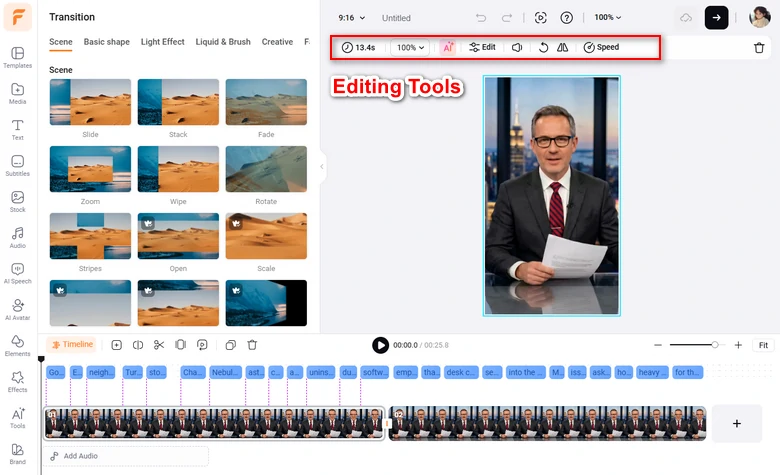
Task: Click the 13.4s duration button
Action: pyautogui.click(x=358, y=47)
